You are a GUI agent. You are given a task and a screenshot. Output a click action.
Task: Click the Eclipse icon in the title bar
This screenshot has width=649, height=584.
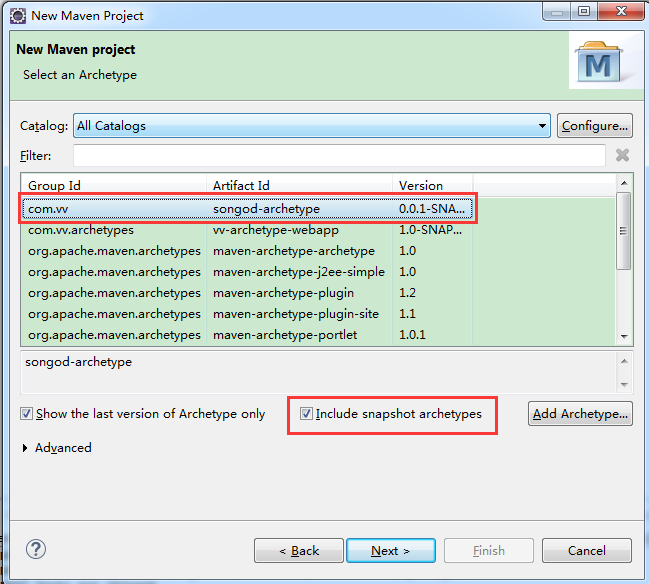(18, 16)
